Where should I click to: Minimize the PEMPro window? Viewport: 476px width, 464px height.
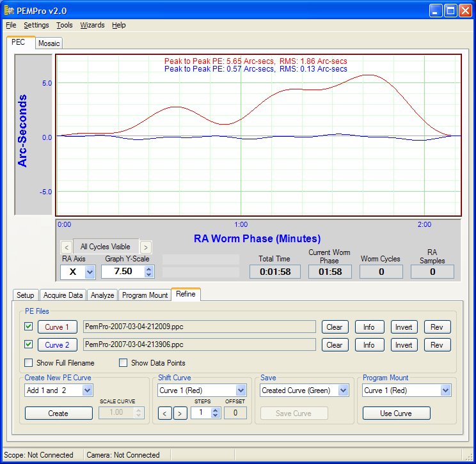(436, 11)
